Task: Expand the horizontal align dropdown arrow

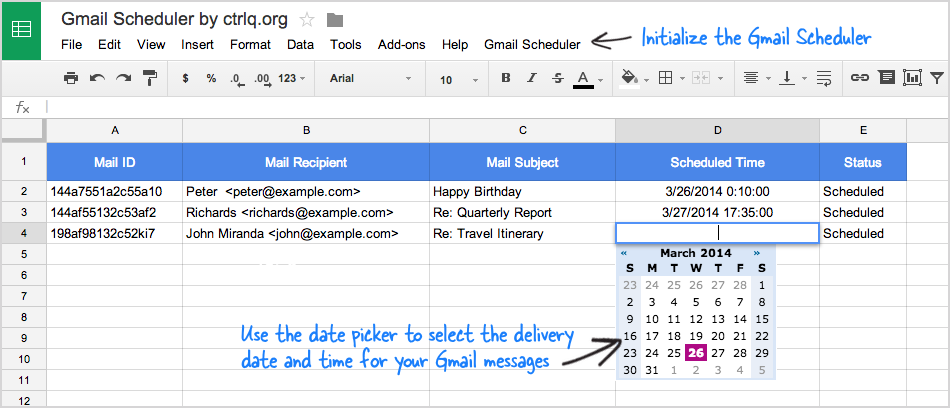Action: [x=769, y=79]
